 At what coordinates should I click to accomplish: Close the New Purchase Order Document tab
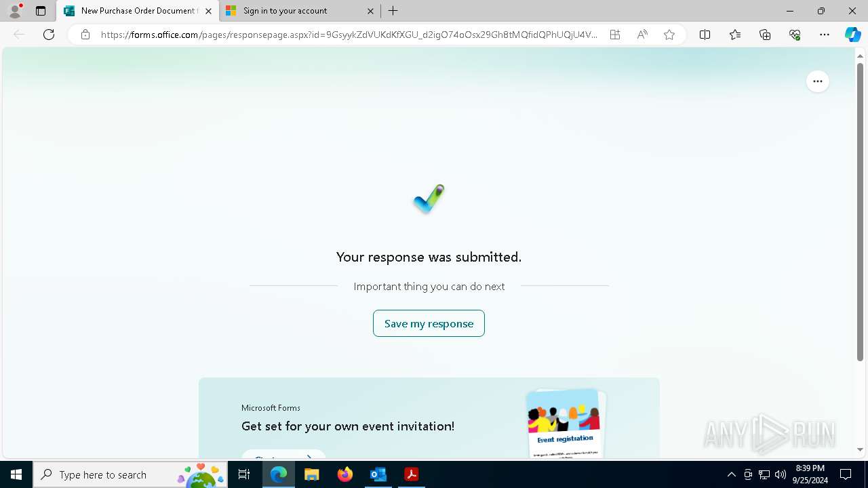point(208,11)
